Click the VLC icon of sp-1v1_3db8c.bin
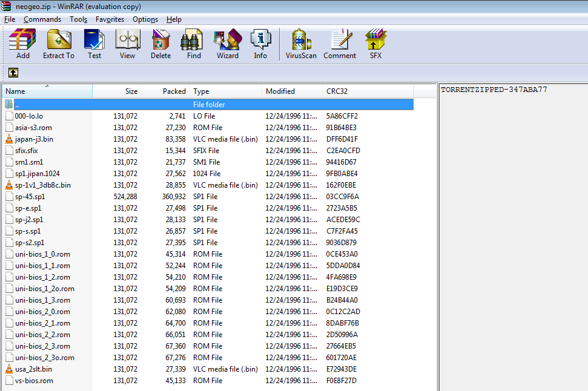 [x=9, y=185]
